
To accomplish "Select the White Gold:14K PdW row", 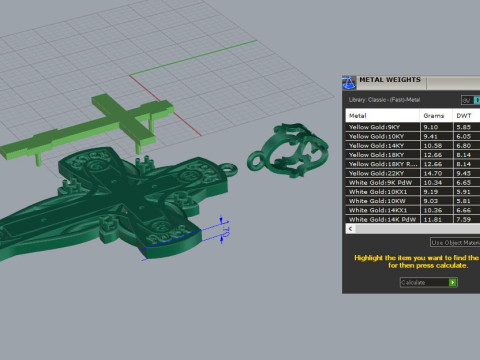I will 413,219.
